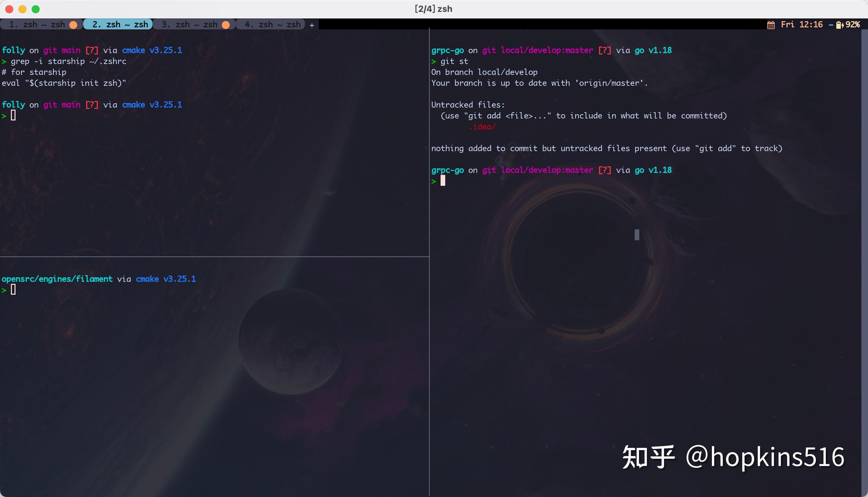
Task: Click the .idea/ untracked file entry
Action: (x=482, y=126)
